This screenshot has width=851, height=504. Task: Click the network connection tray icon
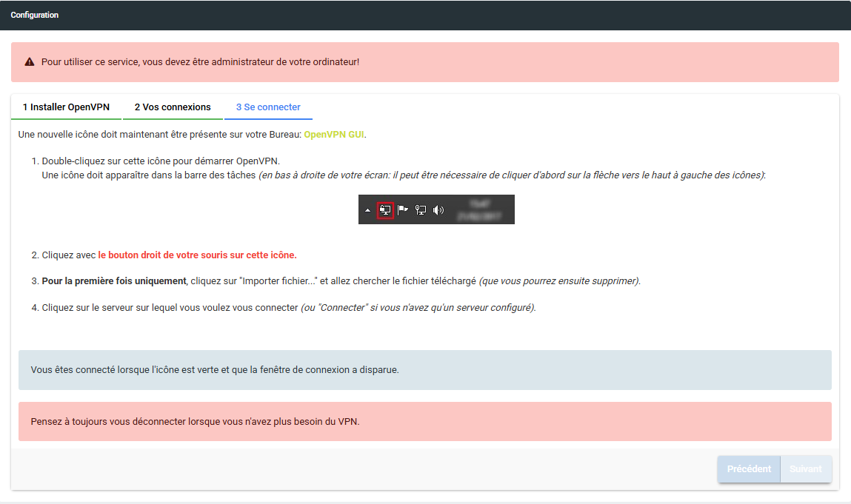(x=421, y=210)
